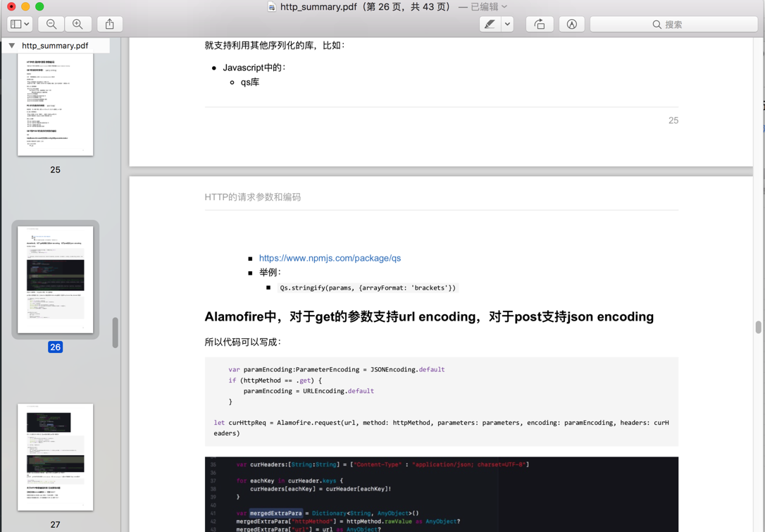Screen dimensions: 765x532
Task: Click the qs库 bullet text
Action: pyautogui.click(x=250, y=82)
